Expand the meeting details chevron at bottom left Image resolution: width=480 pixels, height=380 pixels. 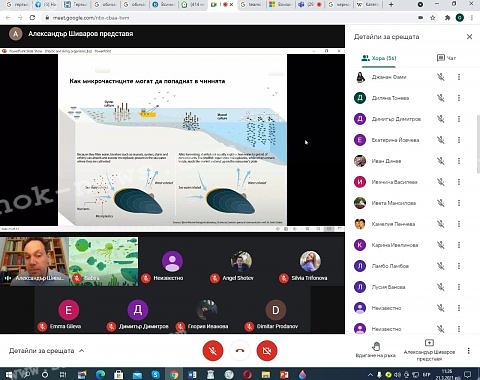pos(82,350)
